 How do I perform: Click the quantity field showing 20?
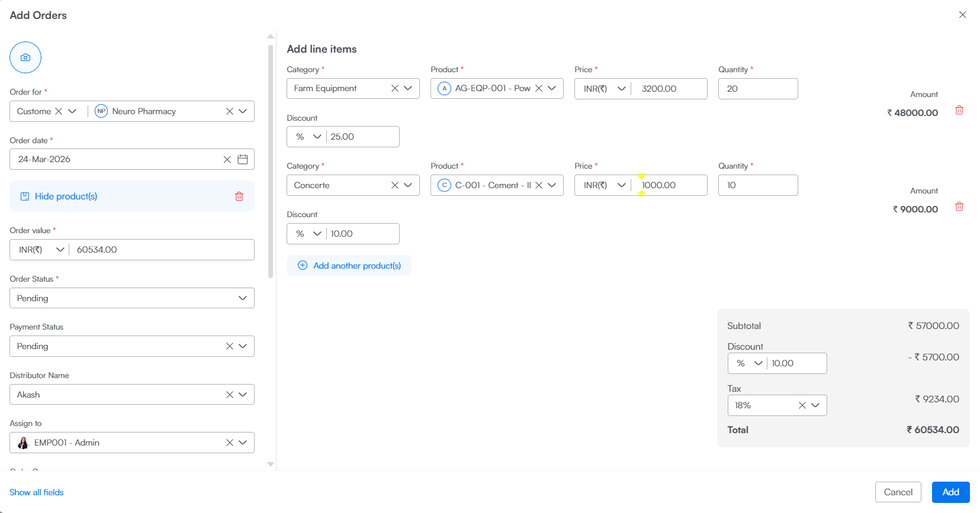(757, 89)
